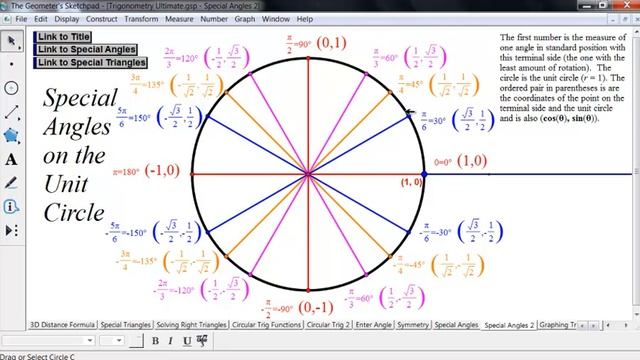Switch to the Enter Angle tab
The height and width of the screenshot is (360, 640).
coord(373,325)
